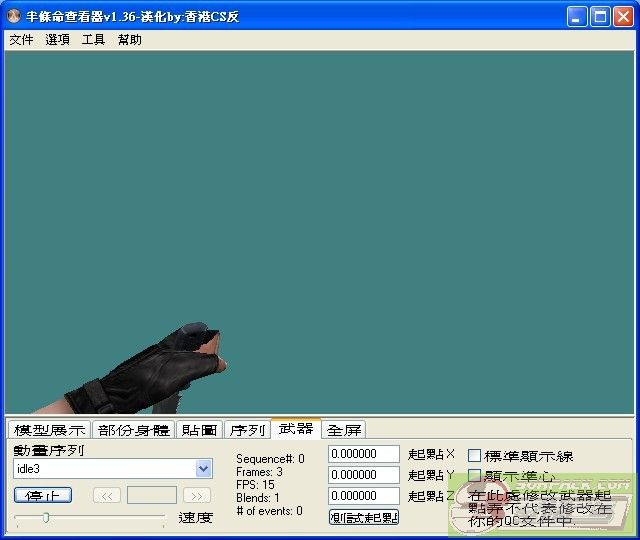Click the 'Blends: 1' text
This screenshot has height=540, width=640.
pos(258,498)
